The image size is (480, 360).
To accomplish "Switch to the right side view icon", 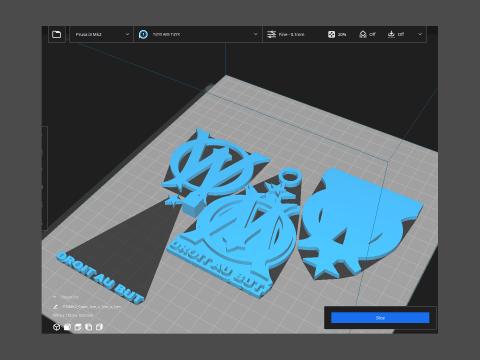I will click(99, 327).
